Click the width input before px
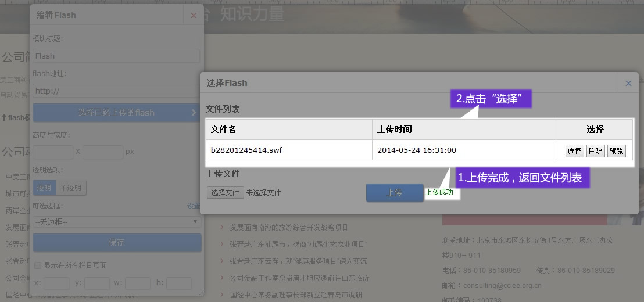644x302 pixels. tap(102, 152)
